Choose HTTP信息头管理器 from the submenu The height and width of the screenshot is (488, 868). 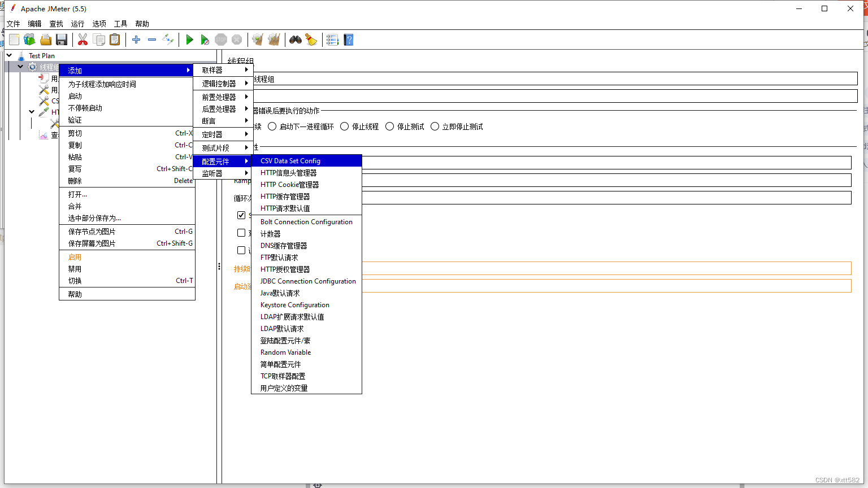point(306,173)
